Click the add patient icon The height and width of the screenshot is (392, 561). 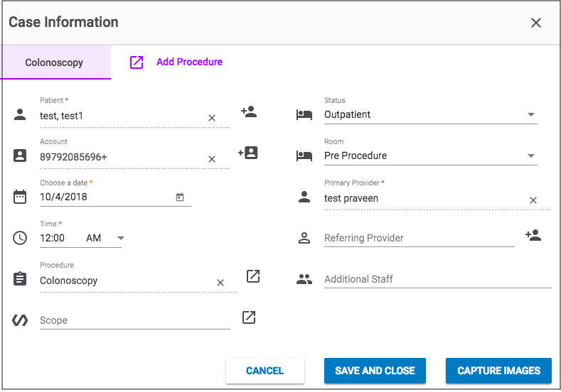[249, 111]
